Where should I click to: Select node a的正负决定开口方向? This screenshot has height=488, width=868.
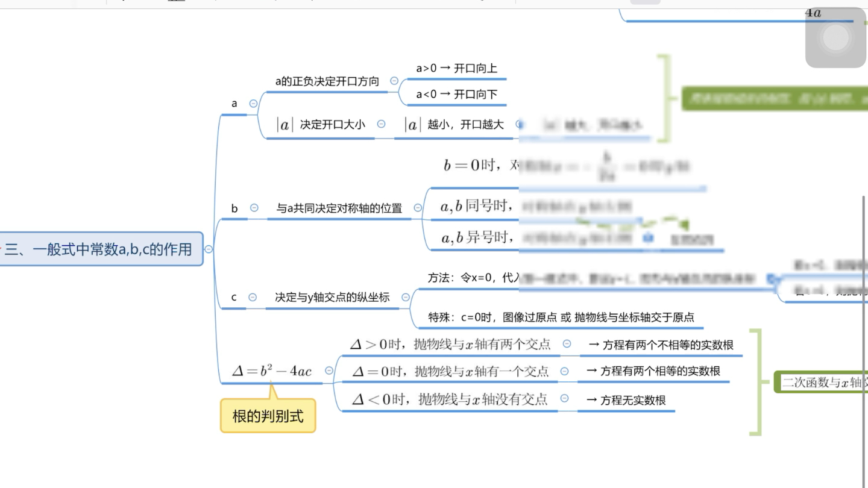point(327,81)
